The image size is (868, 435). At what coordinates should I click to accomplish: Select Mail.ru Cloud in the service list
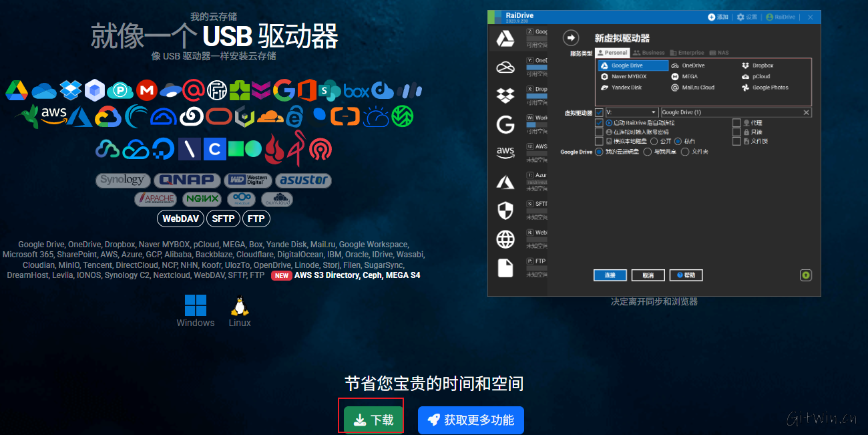(693, 88)
